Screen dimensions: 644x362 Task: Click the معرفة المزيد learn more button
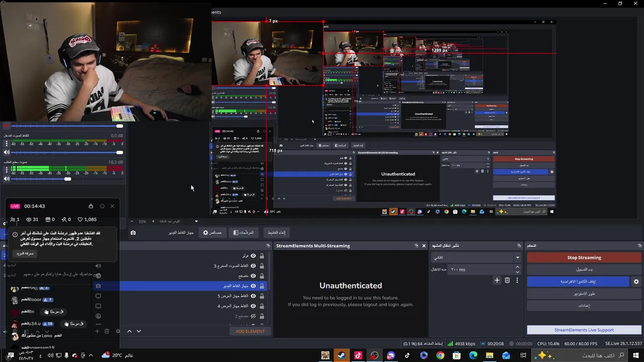point(25,253)
